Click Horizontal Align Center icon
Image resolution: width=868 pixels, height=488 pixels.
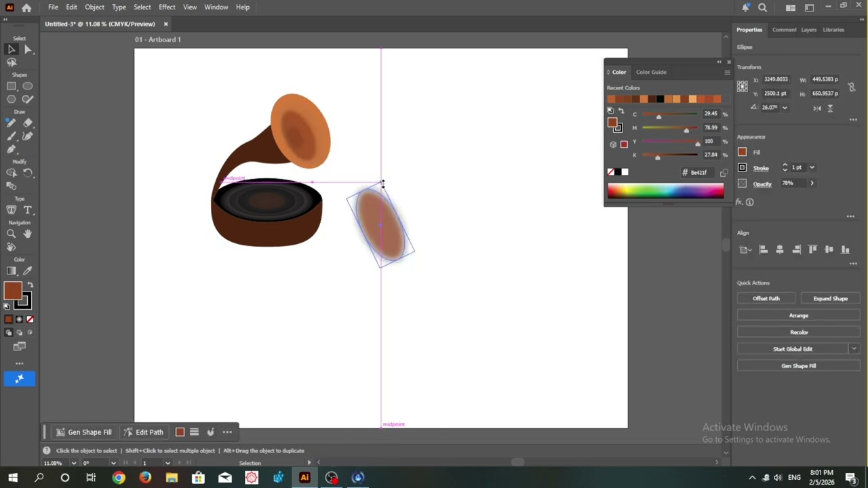coord(780,249)
